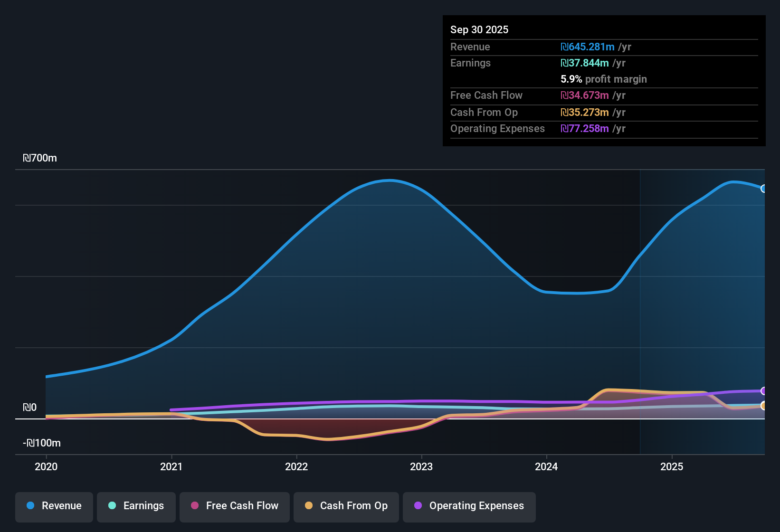
Task: Toggle the Operating Expenses legend series
Action: [469, 506]
